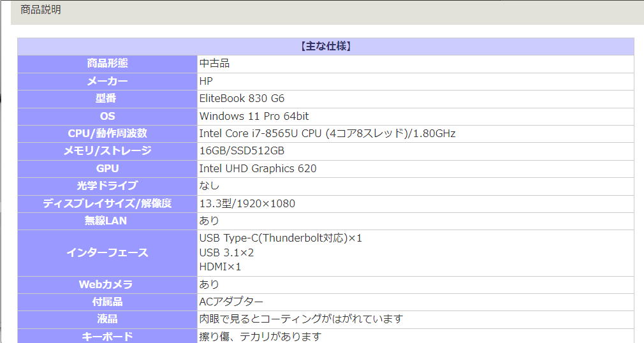Select the 無線LAN row label
The image size is (644, 343).
coord(106,221)
